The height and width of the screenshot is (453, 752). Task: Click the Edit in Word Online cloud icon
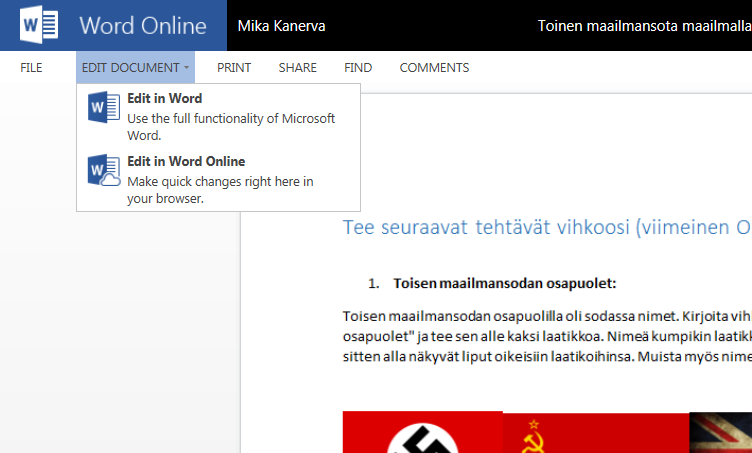[x=104, y=170]
